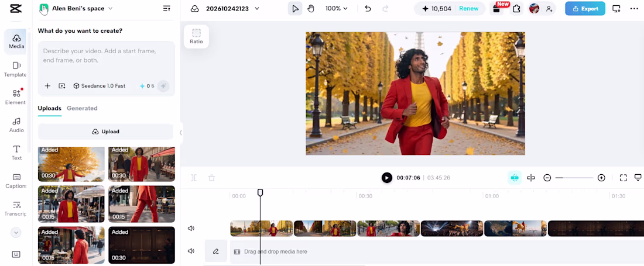The height and width of the screenshot is (266, 644).
Task: Open the three-dot more options menu
Action: point(634,9)
